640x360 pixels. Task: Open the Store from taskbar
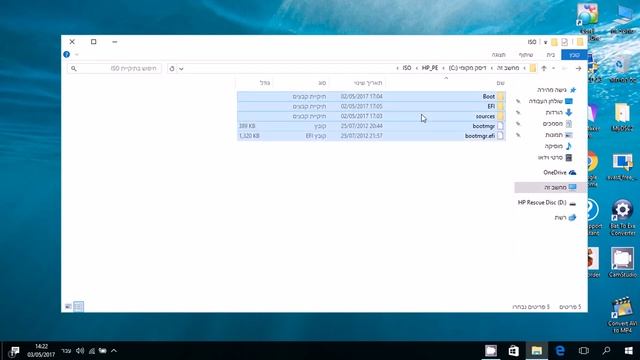point(513,351)
